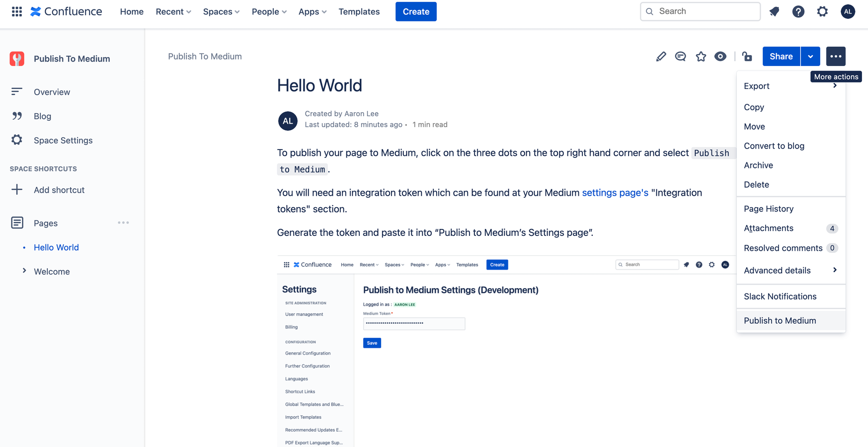The width and height of the screenshot is (868, 447).
Task: Open the AL profile avatar menu
Action: pos(848,11)
